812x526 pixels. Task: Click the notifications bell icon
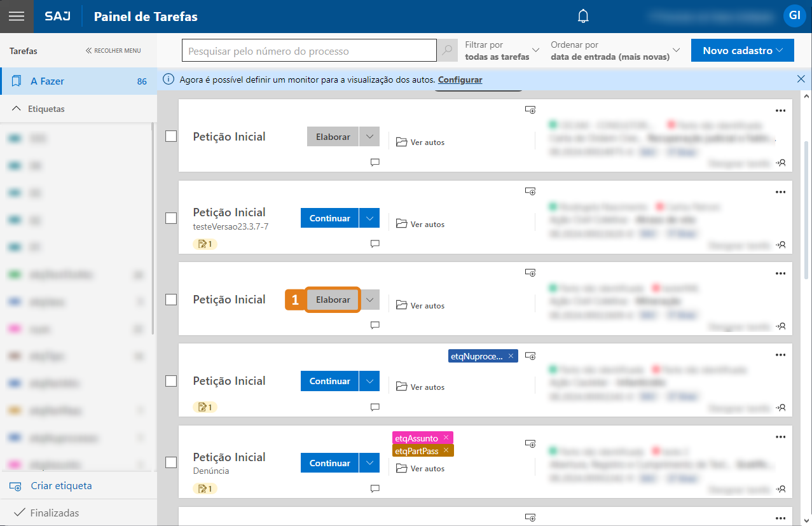[x=583, y=17]
